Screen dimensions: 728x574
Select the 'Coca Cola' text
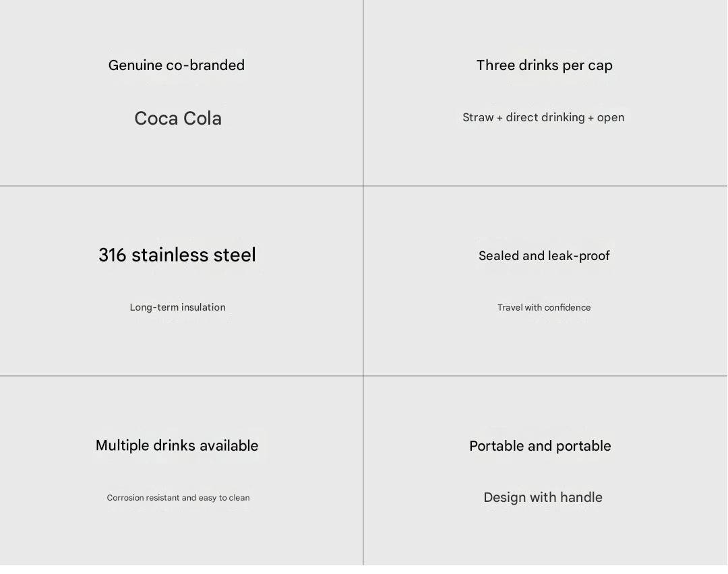[x=178, y=119]
